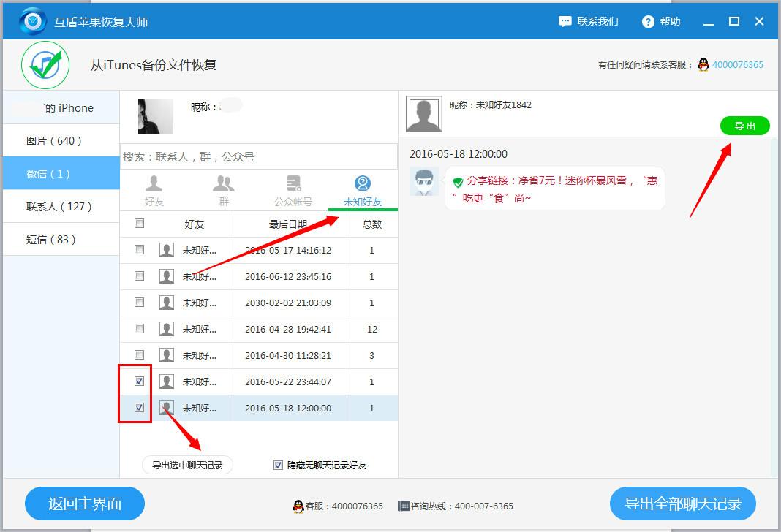Click the 返回主界面 button
The width and height of the screenshot is (781, 532).
(84, 503)
